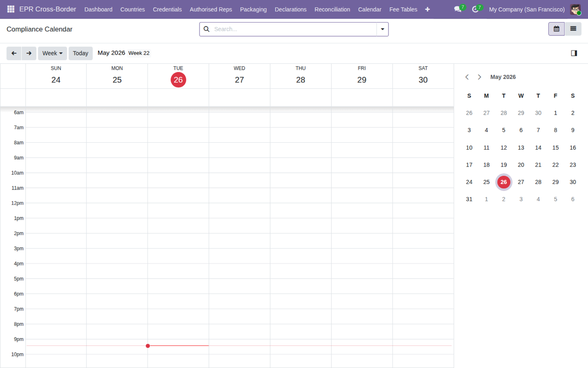
Task: Open the company switcher My Company (San Francisco)
Action: click(527, 9)
